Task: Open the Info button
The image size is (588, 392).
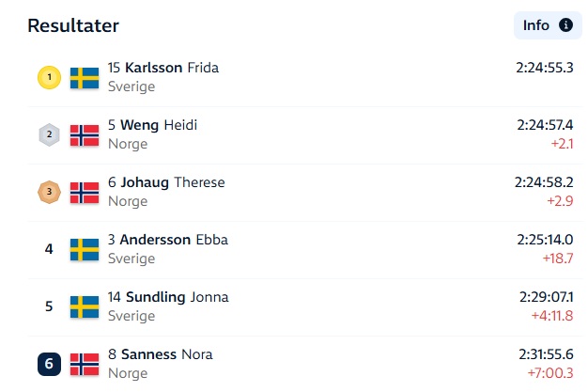Action: (548, 25)
